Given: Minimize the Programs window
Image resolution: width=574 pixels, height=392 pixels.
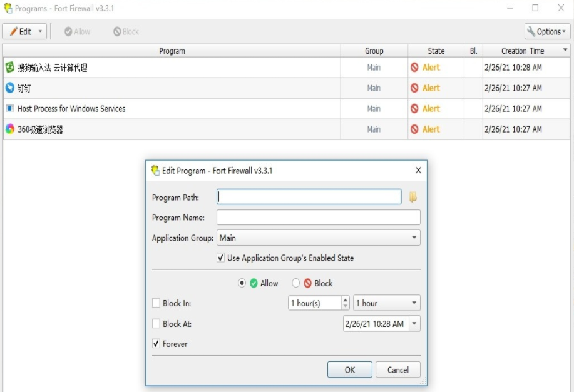Looking at the screenshot, I should [510, 8].
